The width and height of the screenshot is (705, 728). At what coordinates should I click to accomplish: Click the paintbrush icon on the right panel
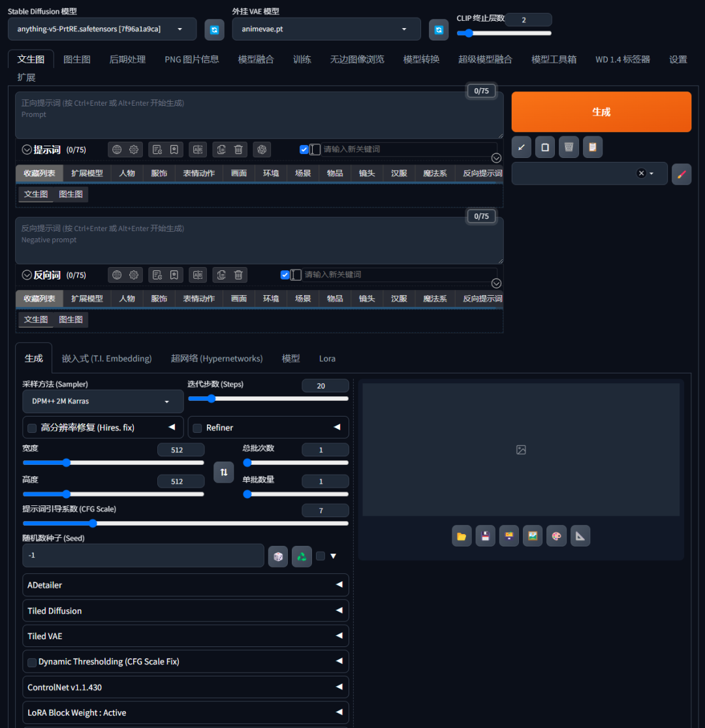[681, 174]
